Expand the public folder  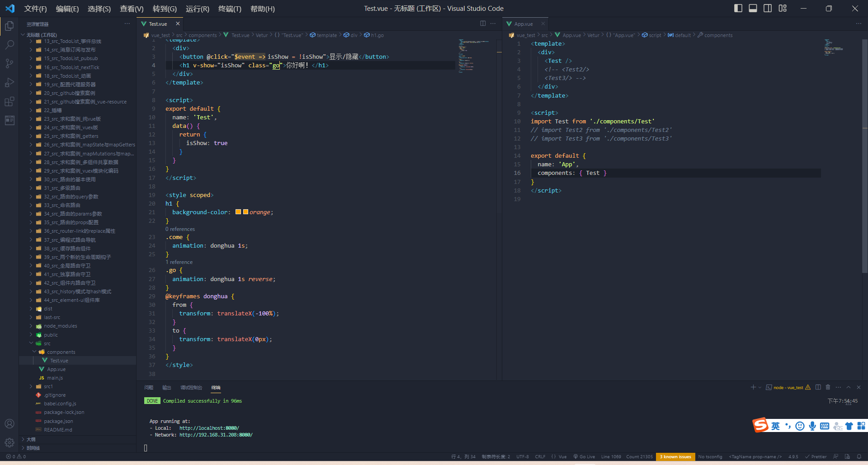(31, 334)
